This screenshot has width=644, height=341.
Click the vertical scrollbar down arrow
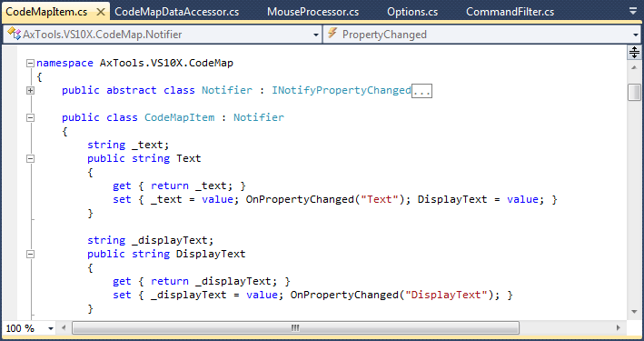[x=635, y=312]
